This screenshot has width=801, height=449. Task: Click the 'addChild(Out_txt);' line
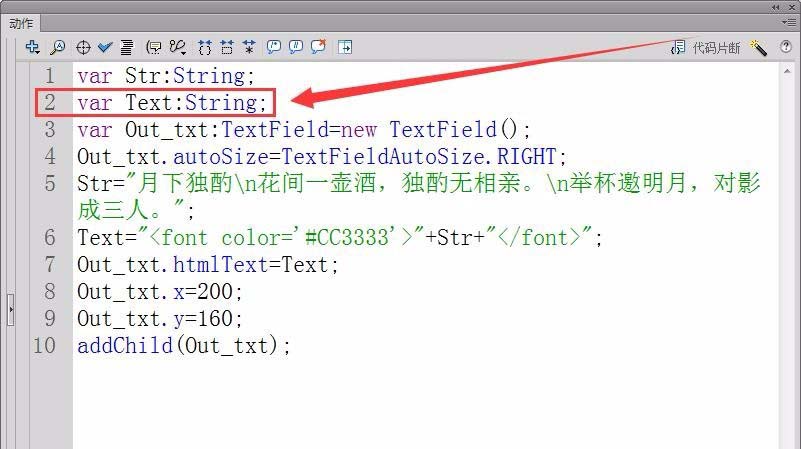pos(184,346)
